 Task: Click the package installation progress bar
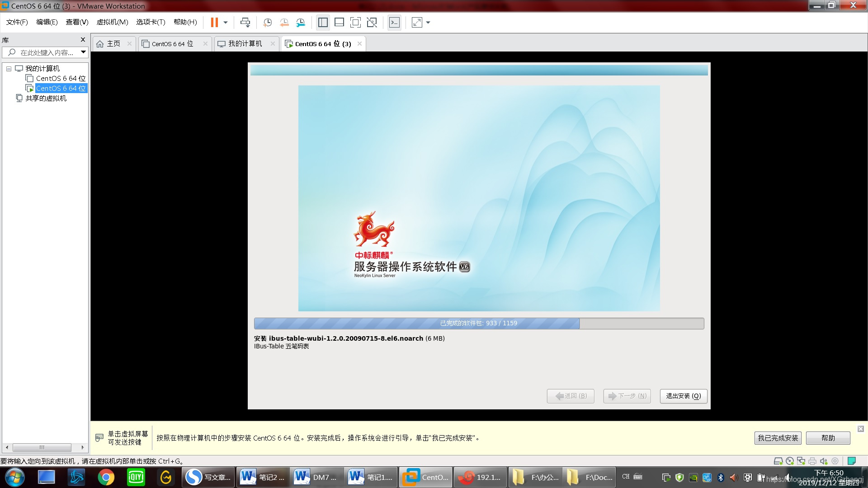point(479,324)
